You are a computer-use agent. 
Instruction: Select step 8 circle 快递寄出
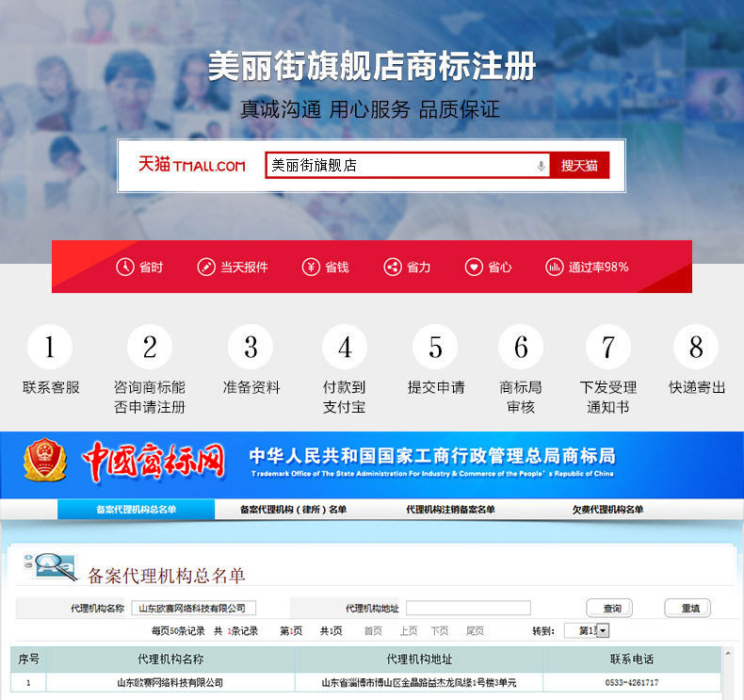pyautogui.click(x=696, y=347)
